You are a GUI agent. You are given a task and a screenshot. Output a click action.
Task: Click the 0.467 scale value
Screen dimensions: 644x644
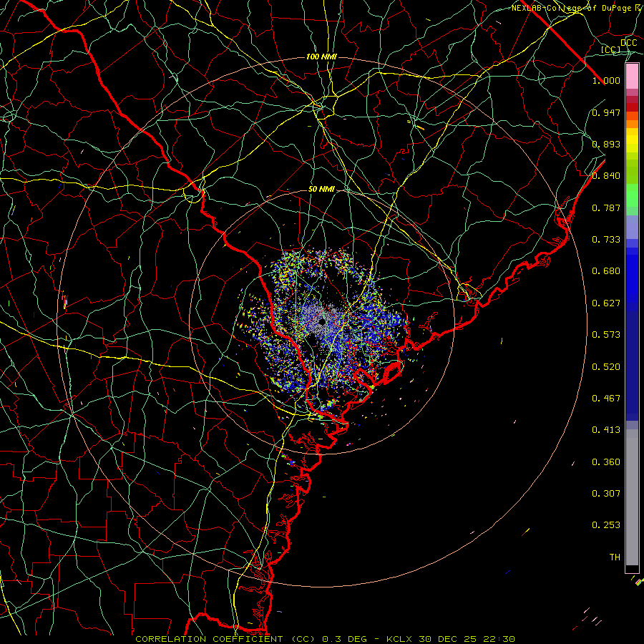tap(606, 399)
